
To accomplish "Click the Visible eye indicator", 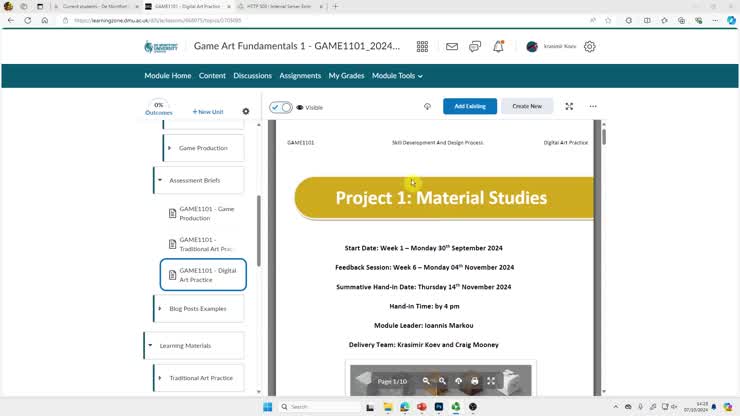I will tap(310, 108).
